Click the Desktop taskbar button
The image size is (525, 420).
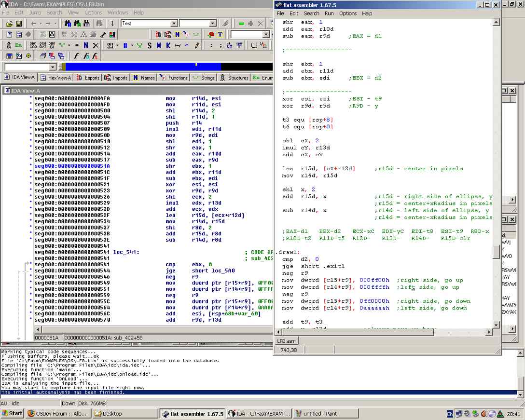pos(125,413)
